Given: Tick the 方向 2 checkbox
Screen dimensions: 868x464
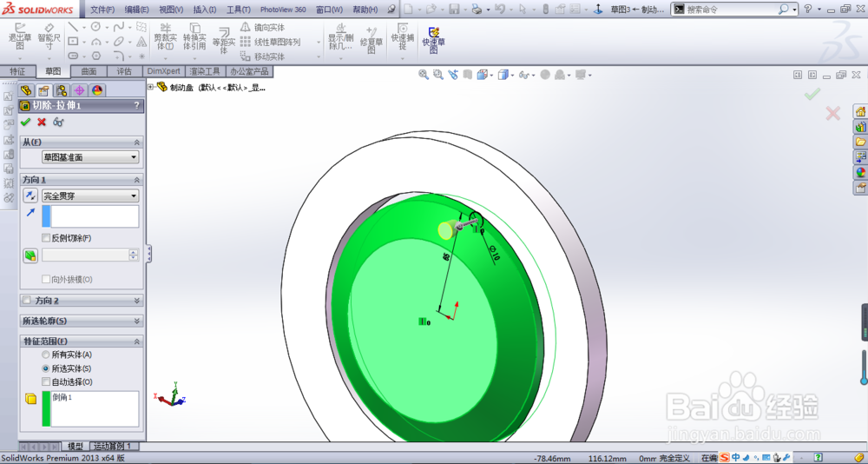Looking at the screenshot, I should [x=26, y=301].
